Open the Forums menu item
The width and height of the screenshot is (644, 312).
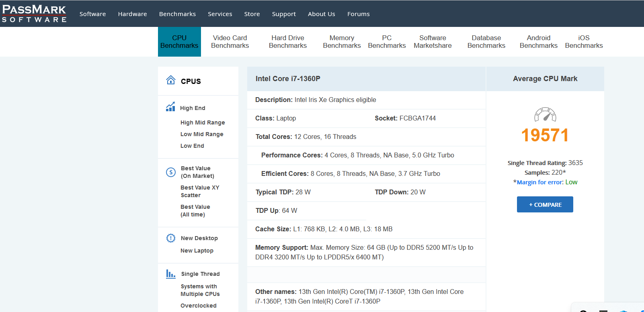[359, 14]
